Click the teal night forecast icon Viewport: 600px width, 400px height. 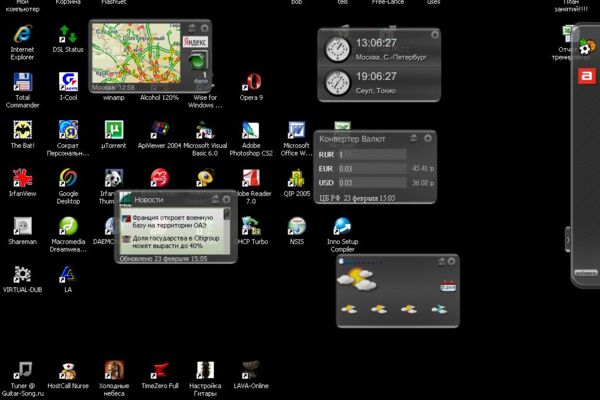(439, 309)
